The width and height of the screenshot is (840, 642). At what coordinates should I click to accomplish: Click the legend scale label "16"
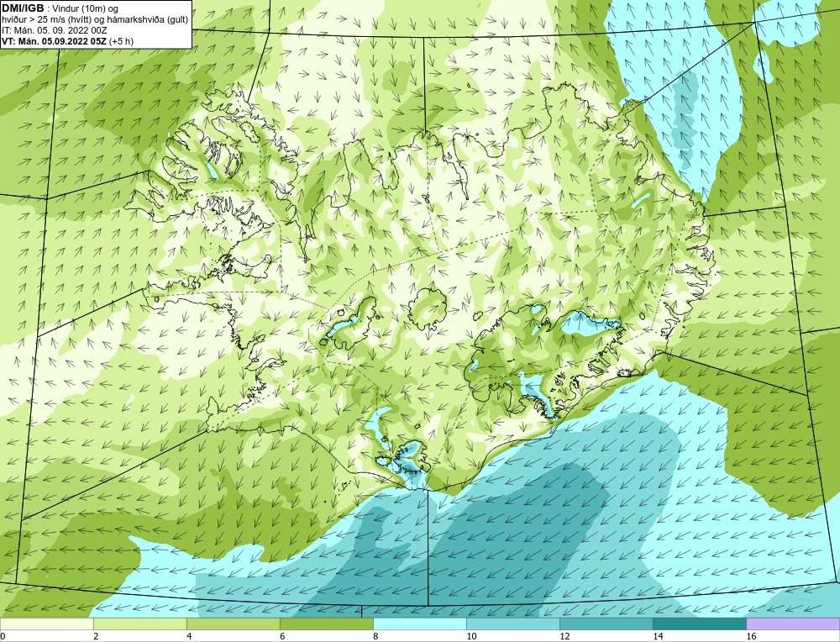(x=750, y=636)
